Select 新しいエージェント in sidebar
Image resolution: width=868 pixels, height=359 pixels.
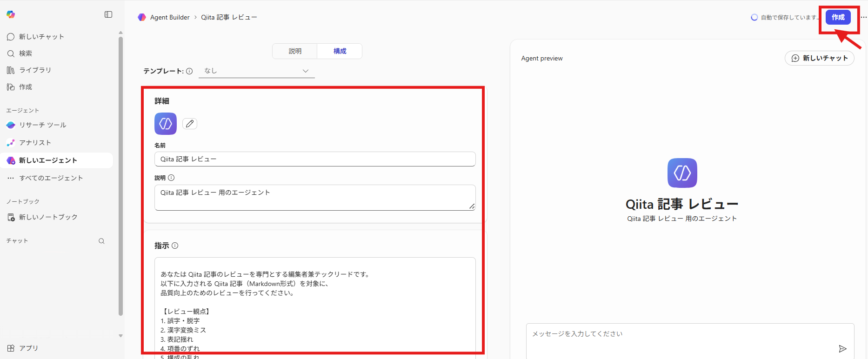[56, 160]
